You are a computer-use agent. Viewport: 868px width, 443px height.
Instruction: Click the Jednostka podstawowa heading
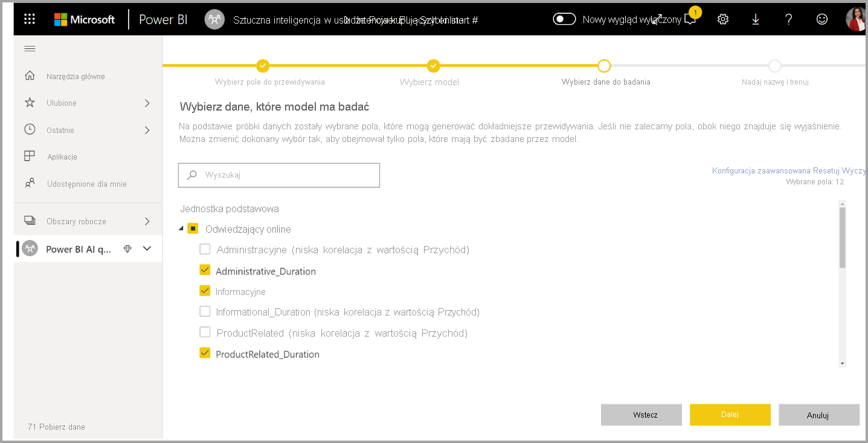230,209
